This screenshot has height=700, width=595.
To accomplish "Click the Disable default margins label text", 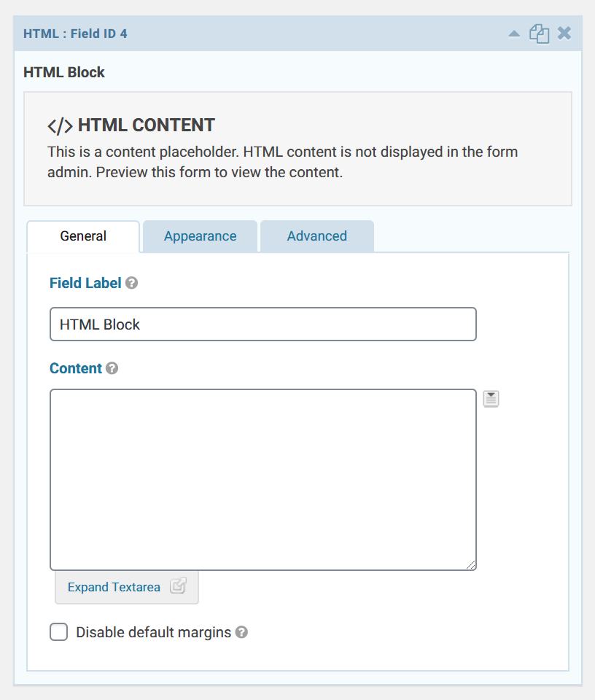I will click(154, 633).
